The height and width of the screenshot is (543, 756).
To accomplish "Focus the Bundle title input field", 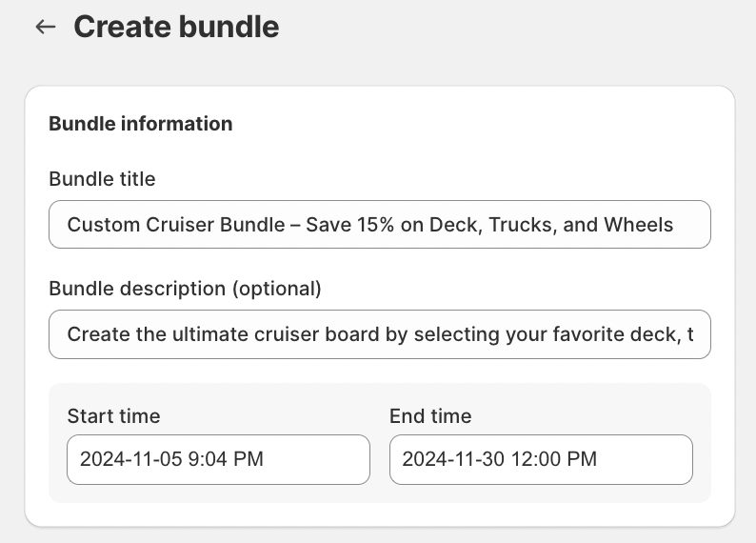I will 379,225.
